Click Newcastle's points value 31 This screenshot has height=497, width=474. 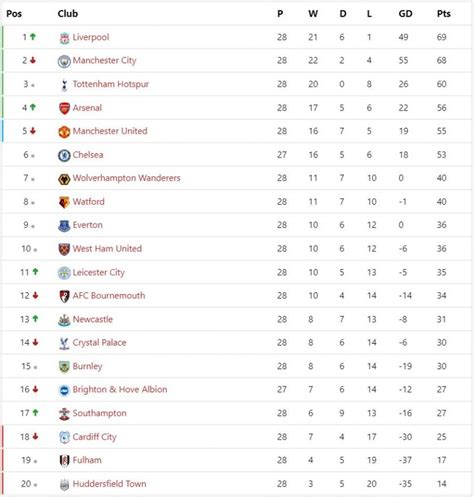click(442, 319)
